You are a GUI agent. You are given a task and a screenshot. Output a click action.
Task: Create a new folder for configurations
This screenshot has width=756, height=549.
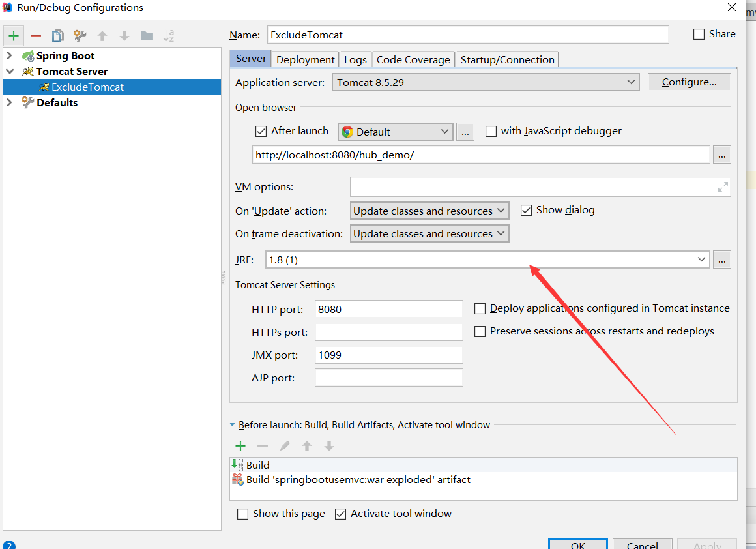(147, 36)
